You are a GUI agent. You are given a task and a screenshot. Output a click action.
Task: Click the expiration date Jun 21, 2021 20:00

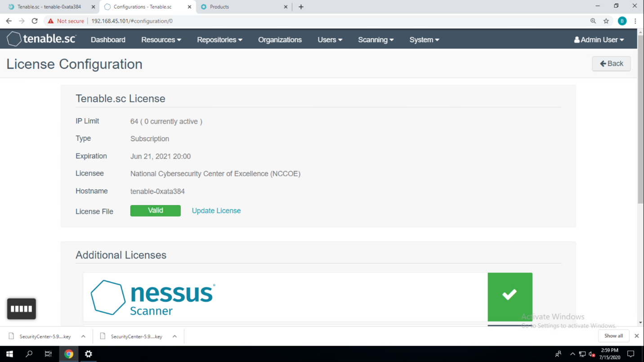click(x=161, y=156)
